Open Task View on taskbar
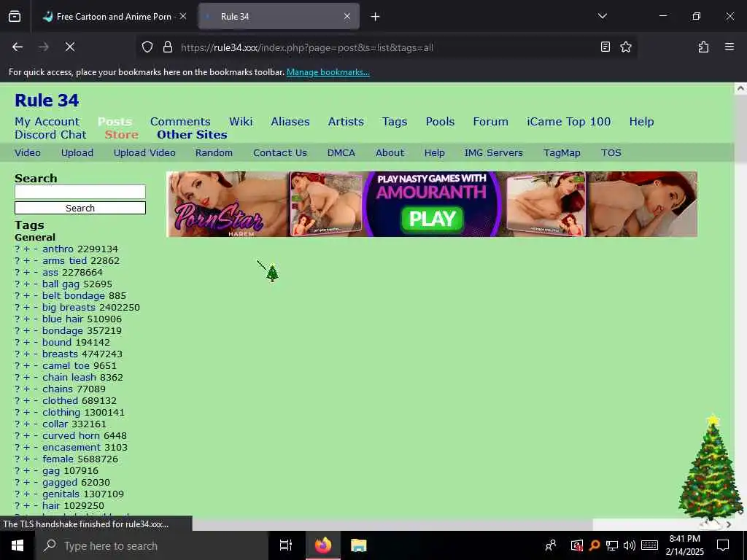The width and height of the screenshot is (747, 560). coord(286,545)
